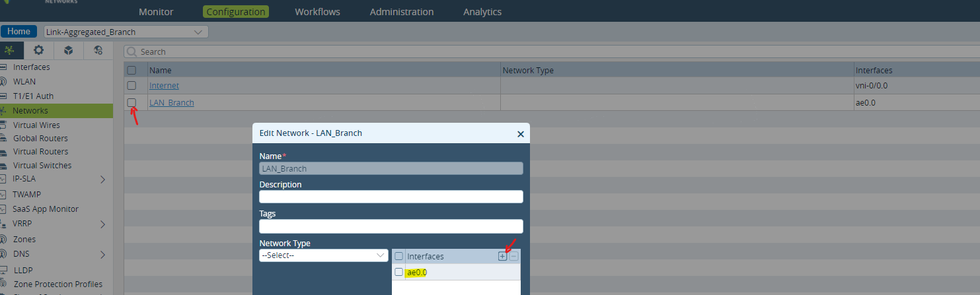Check the Internet row checkbox
The height and width of the screenshot is (295, 980).
tap(132, 86)
